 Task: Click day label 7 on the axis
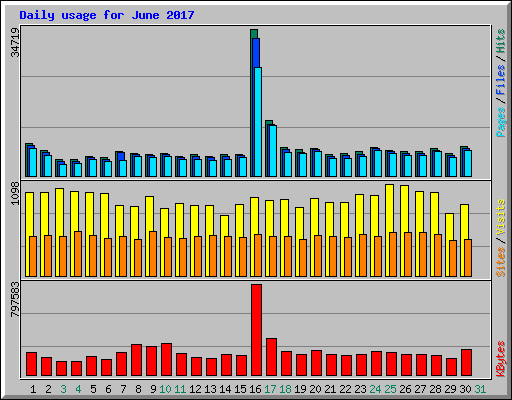(123, 389)
